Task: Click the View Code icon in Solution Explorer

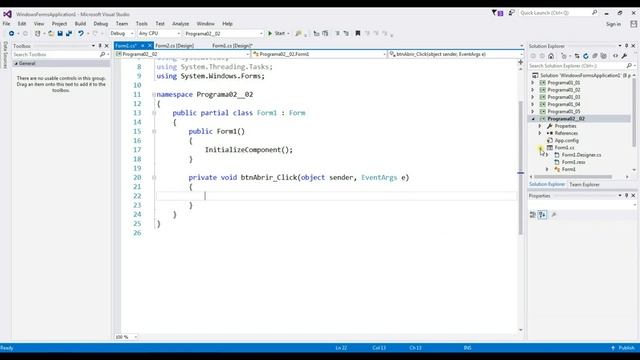Action: (616, 56)
